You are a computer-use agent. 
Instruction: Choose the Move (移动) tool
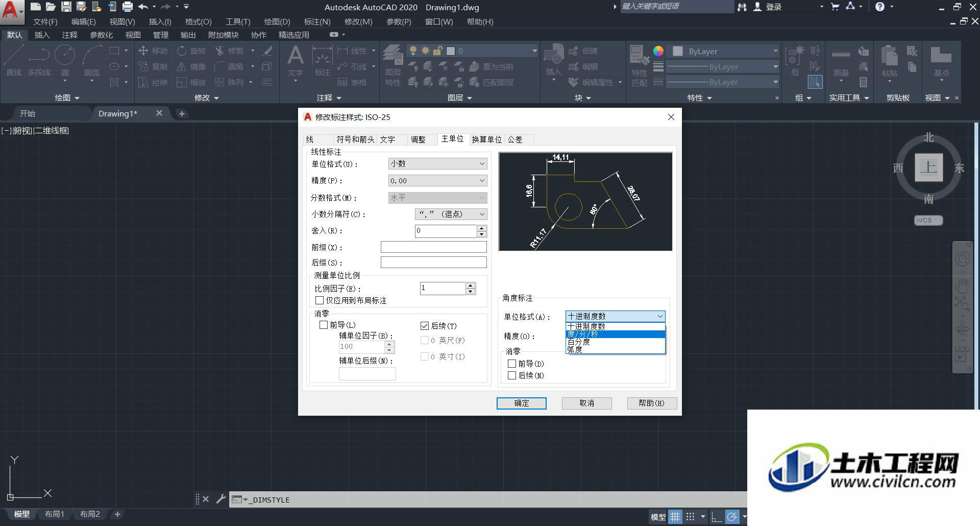click(153, 51)
